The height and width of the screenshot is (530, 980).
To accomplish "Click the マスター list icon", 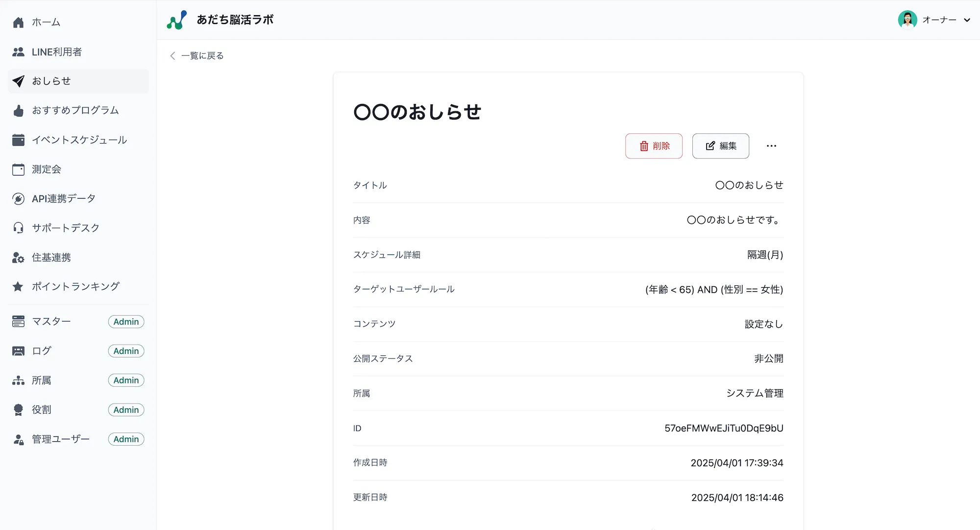I will point(18,322).
